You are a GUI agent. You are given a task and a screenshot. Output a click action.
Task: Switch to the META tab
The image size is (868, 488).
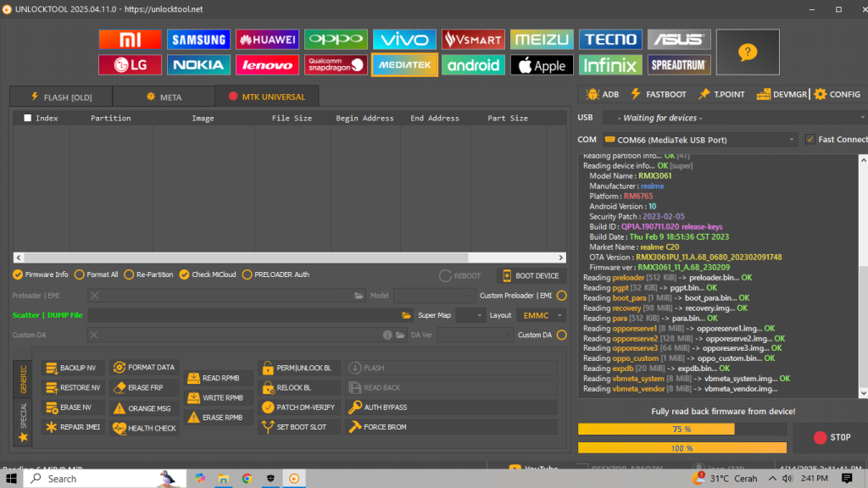pyautogui.click(x=164, y=97)
